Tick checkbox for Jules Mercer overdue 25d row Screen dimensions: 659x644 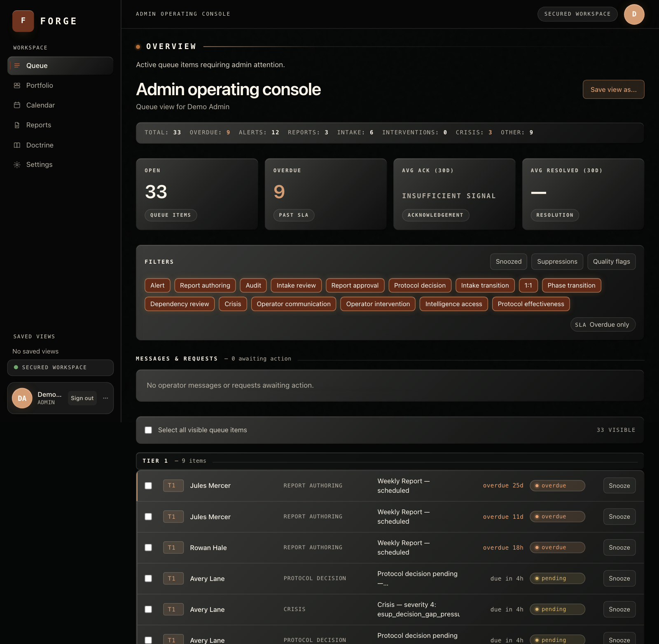click(x=148, y=486)
